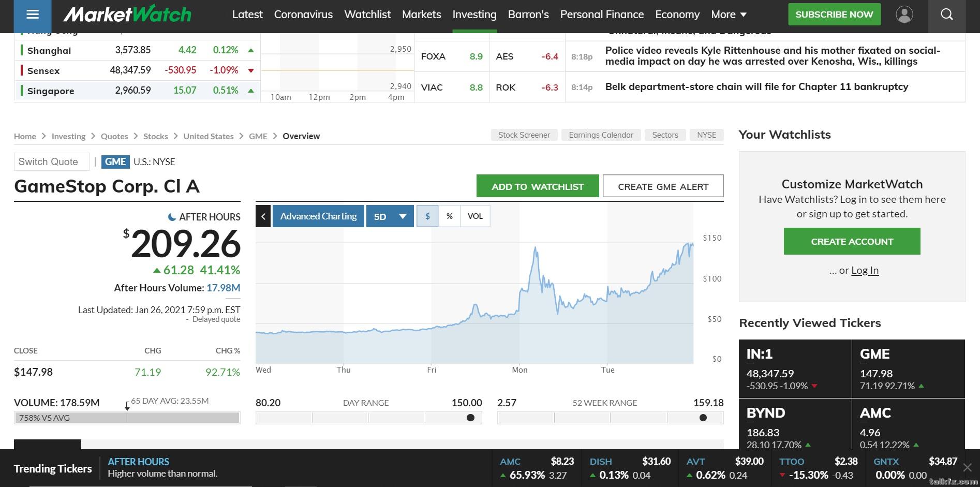This screenshot has width=980, height=487.
Task: Open the AMC recently viewed tile
Action: coord(909,424)
